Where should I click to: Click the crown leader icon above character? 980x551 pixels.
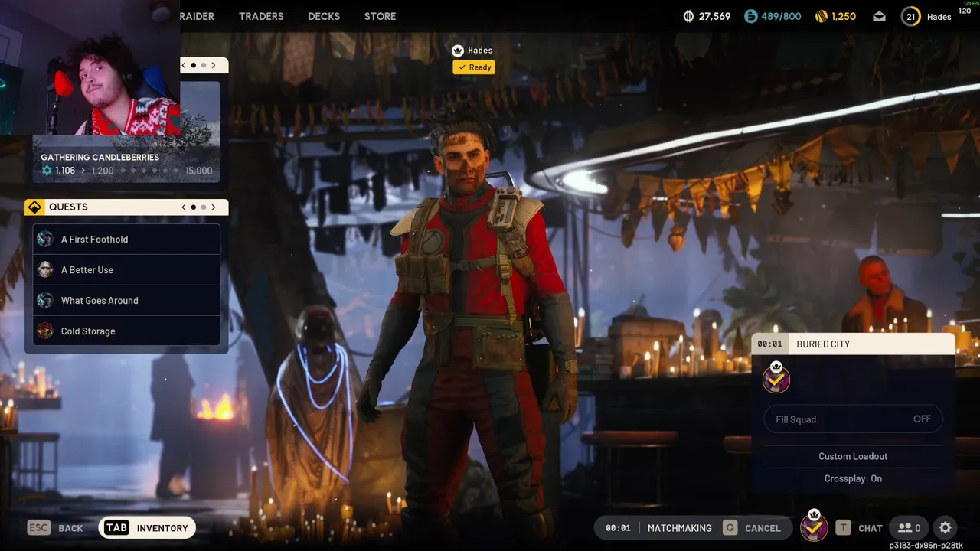pos(458,51)
